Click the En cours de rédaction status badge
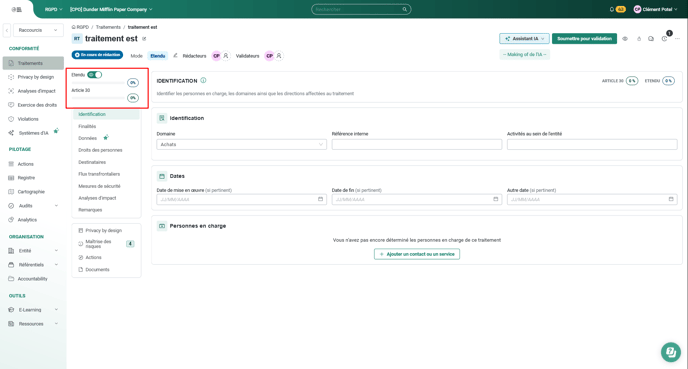Viewport: 688px width, 369px height. [x=97, y=55]
